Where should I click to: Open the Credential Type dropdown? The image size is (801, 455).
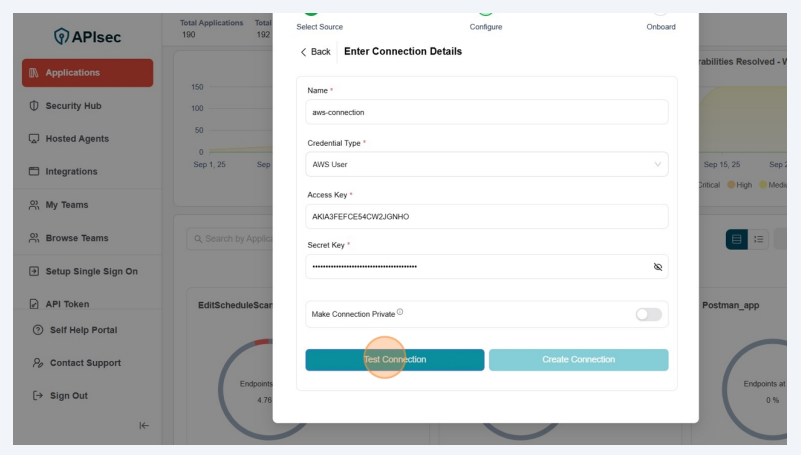(x=486, y=164)
